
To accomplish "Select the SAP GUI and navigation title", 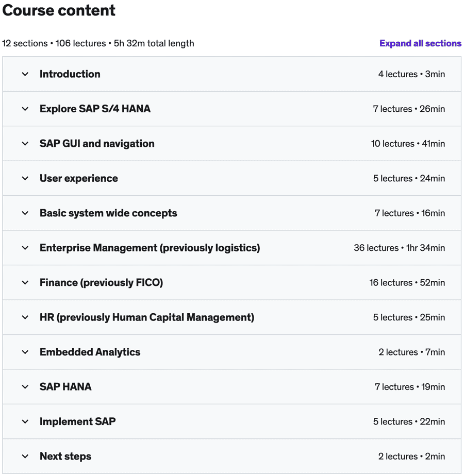I will (97, 144).
